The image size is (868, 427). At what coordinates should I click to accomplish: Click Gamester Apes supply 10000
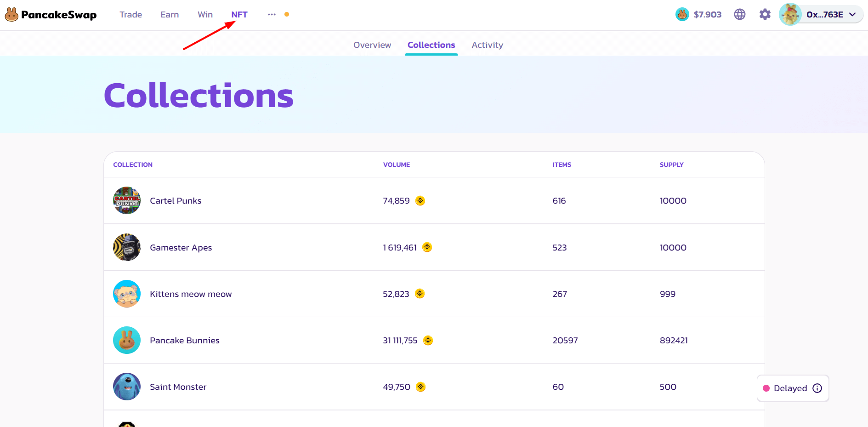point(673,248)
